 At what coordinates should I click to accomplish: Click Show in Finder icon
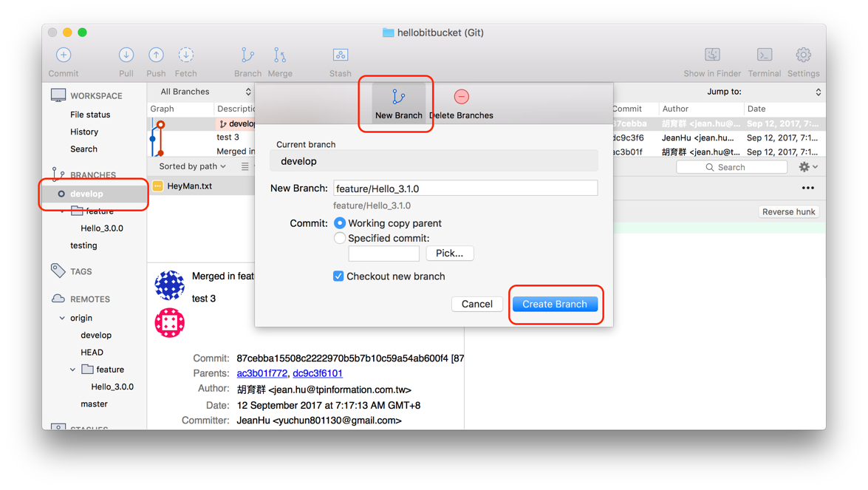[712, 55]
